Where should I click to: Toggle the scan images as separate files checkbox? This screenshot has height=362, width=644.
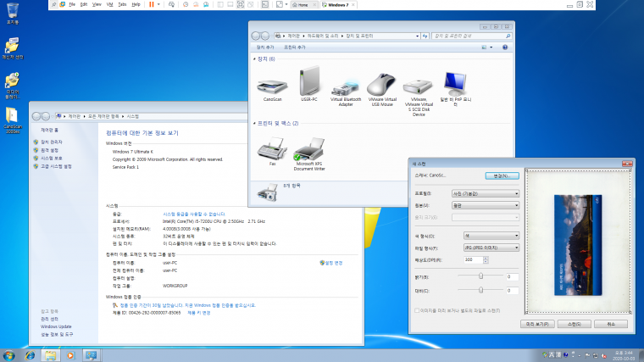pos(417,310)
